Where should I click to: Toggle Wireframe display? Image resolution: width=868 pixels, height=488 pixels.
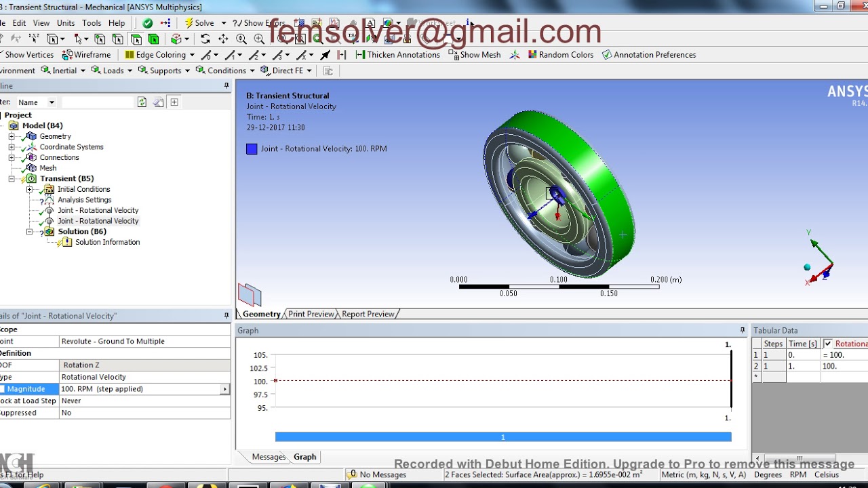[x=86, y=55]
